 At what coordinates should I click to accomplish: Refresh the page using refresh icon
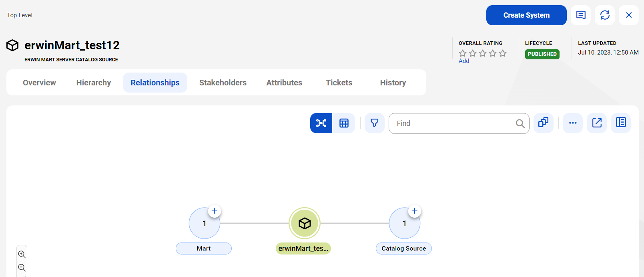coord(605,15)
